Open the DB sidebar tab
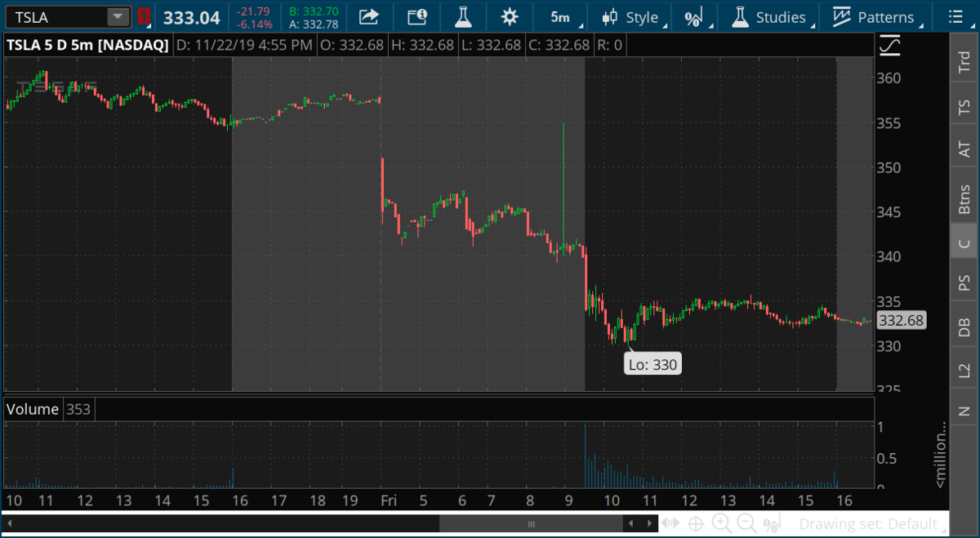The image size is (980, 538). click(x=964, y=326)
